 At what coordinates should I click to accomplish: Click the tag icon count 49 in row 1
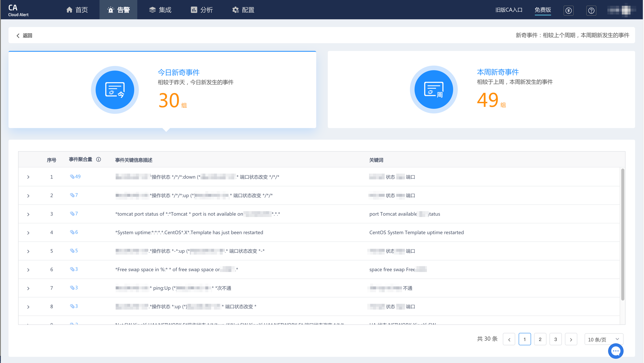(75, 177)
